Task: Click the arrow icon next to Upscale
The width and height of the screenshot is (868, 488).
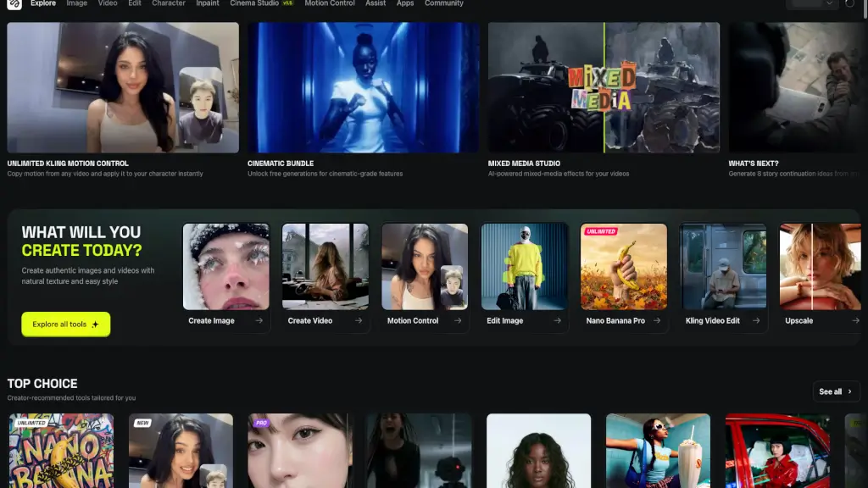Action: tap(854, 321)
